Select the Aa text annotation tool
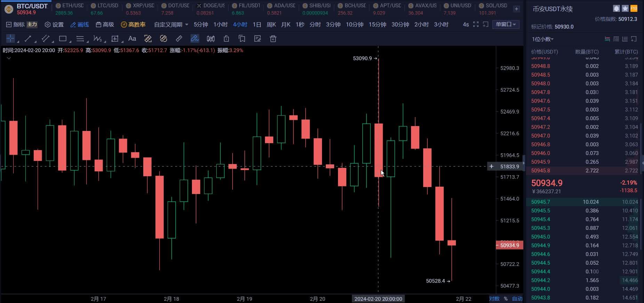The image size is (644, 303). click(x=132, y=38)
